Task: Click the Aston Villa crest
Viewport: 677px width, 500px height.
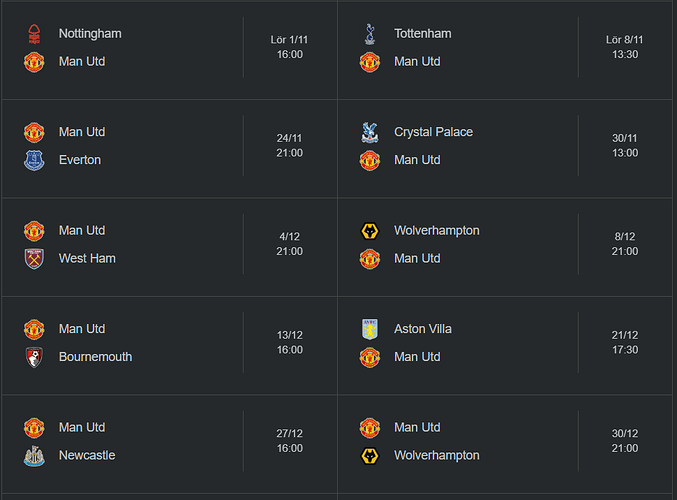Action: (370, 329)
